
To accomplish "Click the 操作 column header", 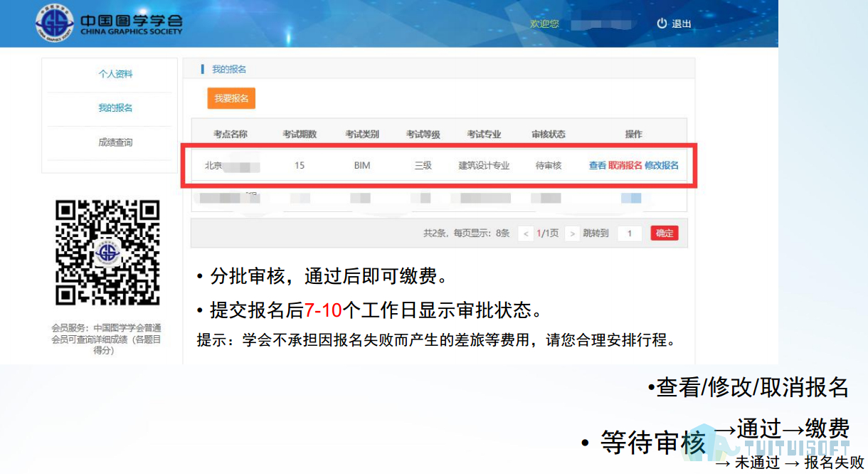I will click(x=633, y=135).
